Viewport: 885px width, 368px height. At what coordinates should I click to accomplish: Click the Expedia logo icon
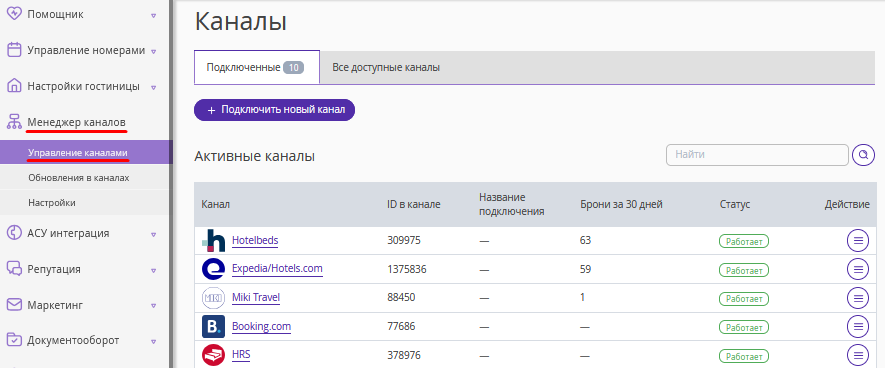(x=213, y=269)
